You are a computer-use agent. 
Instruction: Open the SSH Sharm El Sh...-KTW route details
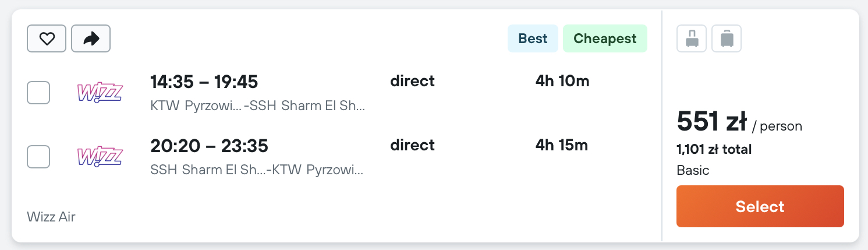tap(257, 170)
